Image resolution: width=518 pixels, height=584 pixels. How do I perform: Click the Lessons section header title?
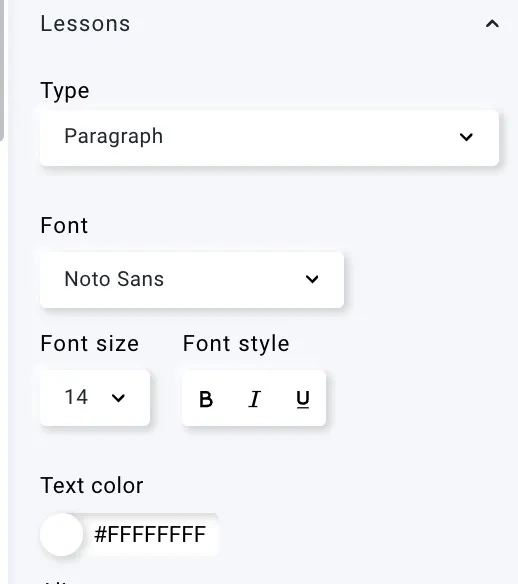(85, 24)
